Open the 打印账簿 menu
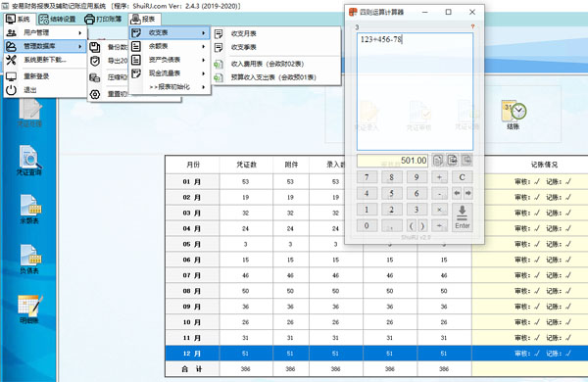Screen dimensions: 588x382 tap(103, 19)
